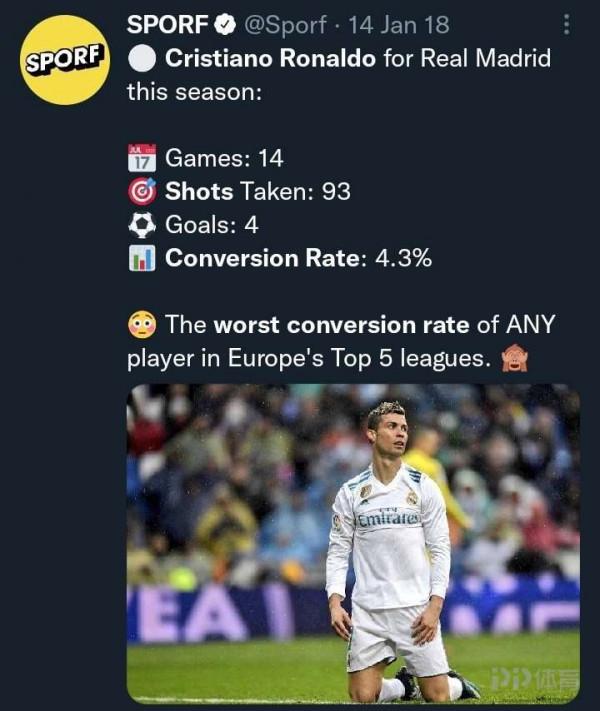
Task: Click the soccer ball emoji beside Goals
Action: (142, 224)
